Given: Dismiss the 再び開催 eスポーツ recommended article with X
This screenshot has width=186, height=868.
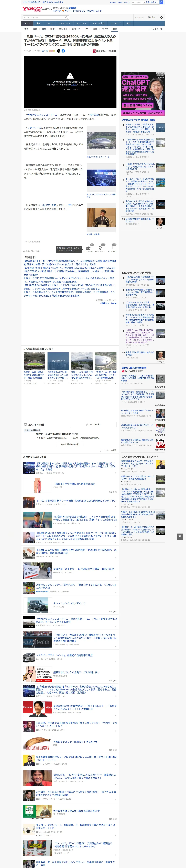Looking at the screenshot, I should tap(115, 473).
